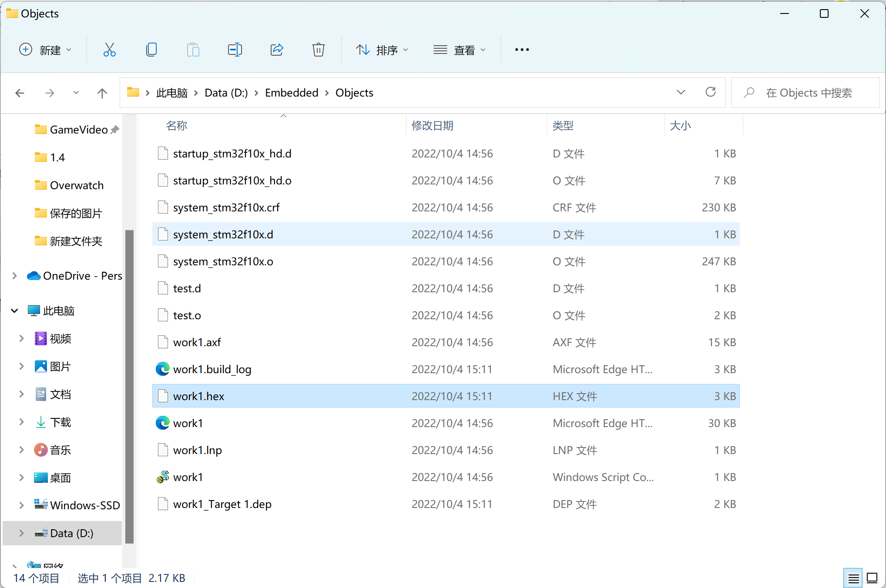Select the work1.hex file
Viewport: 886px width, 588px height.
tap(446, 396)
